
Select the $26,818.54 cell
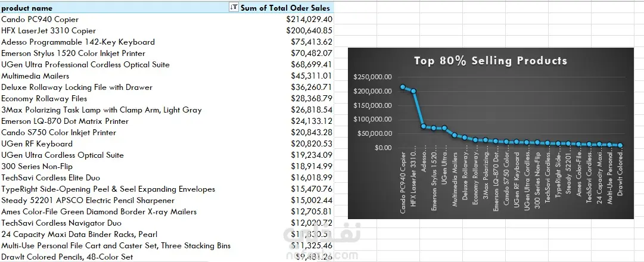click(x=312, y=110)
